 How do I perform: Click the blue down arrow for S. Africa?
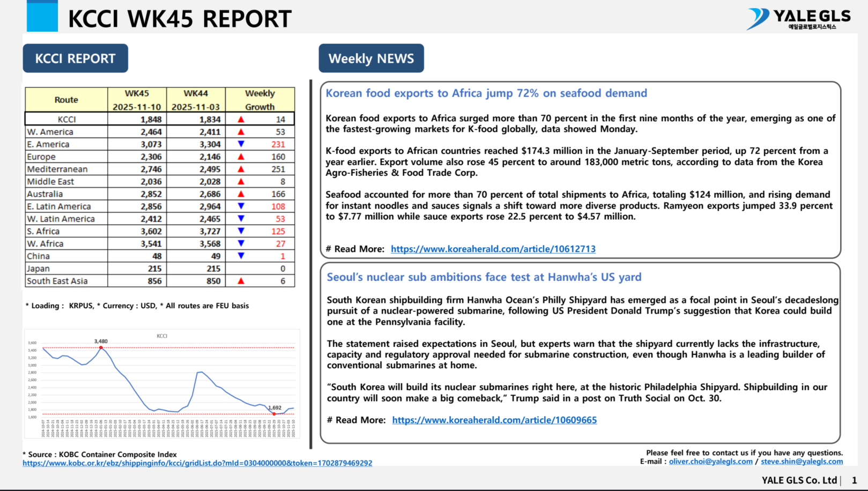tap(241, 231)
